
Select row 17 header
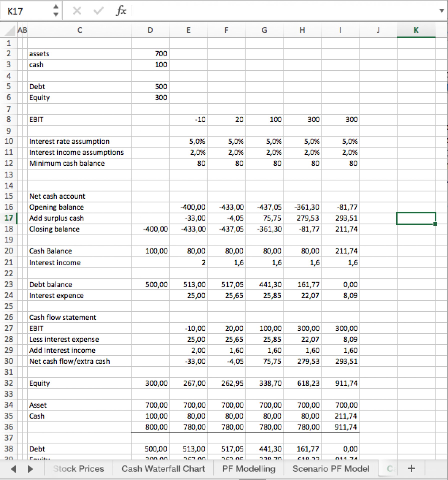coord(9,218)
